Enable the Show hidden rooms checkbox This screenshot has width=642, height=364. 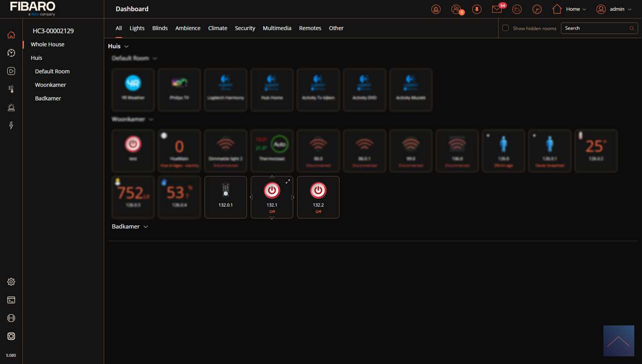pos(505,28)
